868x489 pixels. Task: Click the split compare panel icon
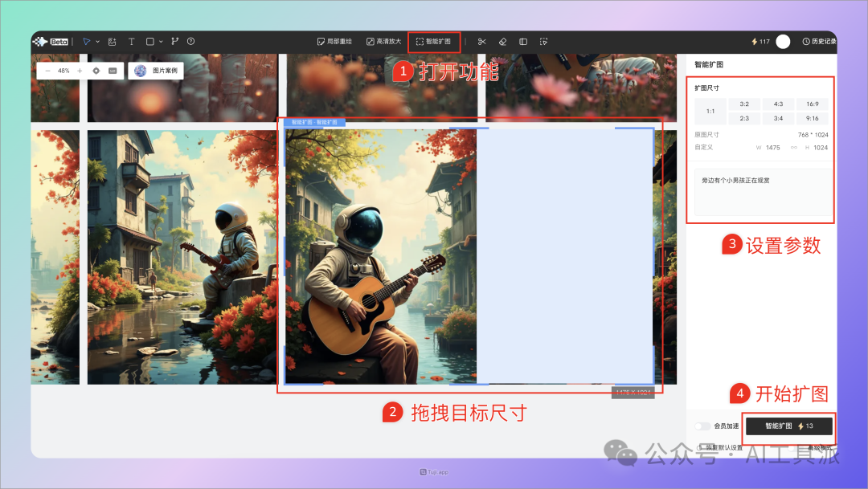(x=523, y=42)
